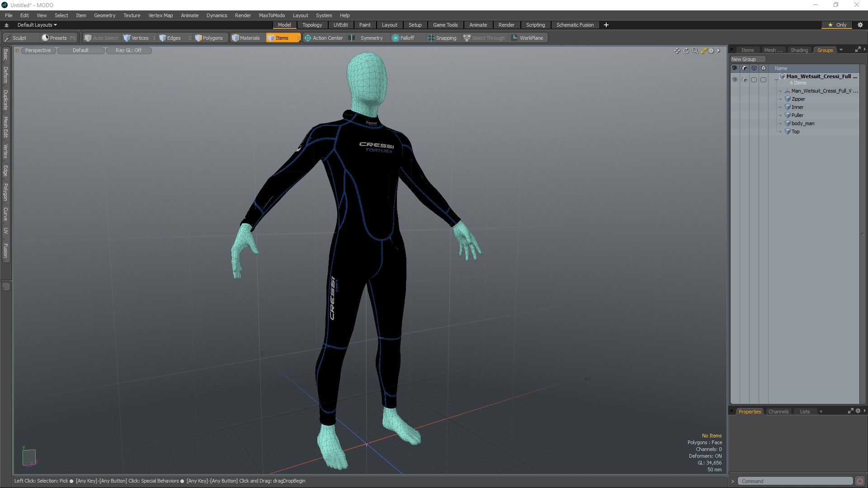Open the Default shading style dropdown
868x488 pixels.
tap(81, 51)
